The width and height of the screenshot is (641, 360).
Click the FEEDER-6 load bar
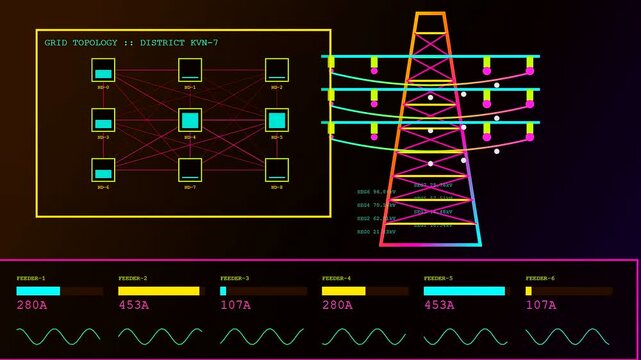pyautogui.click(x=569, y=291)
